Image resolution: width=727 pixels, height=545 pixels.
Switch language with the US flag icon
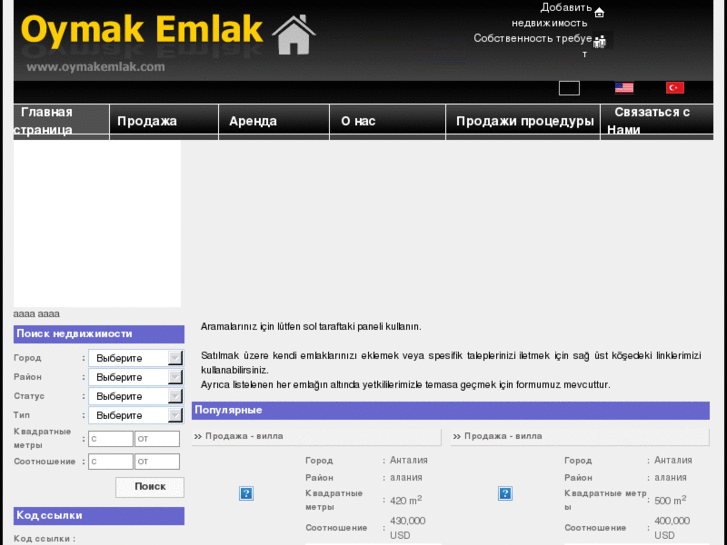pos(624,88)
